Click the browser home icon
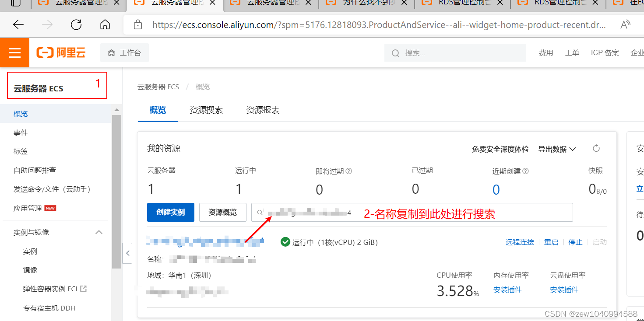Image resolution: width=644 pixels, height=321 pixels. pyautogui.click(x=105, y=24)
